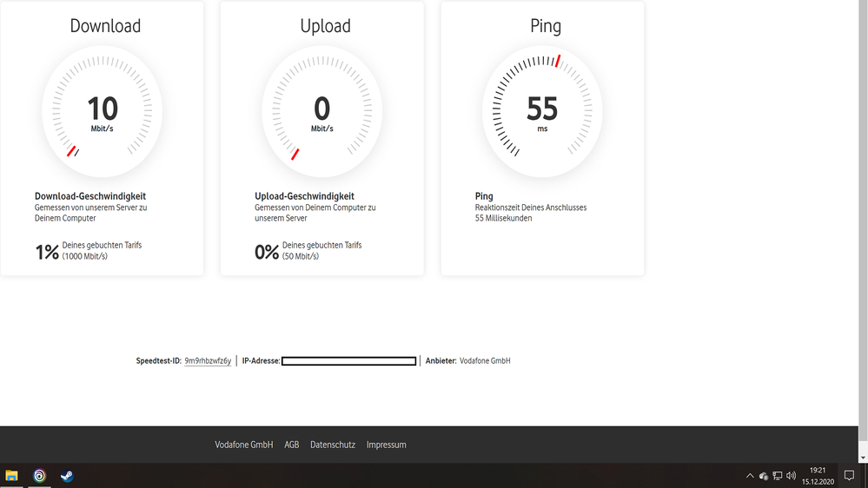
Task: Click the page vertical scrollbar
Action: point(863,221)
